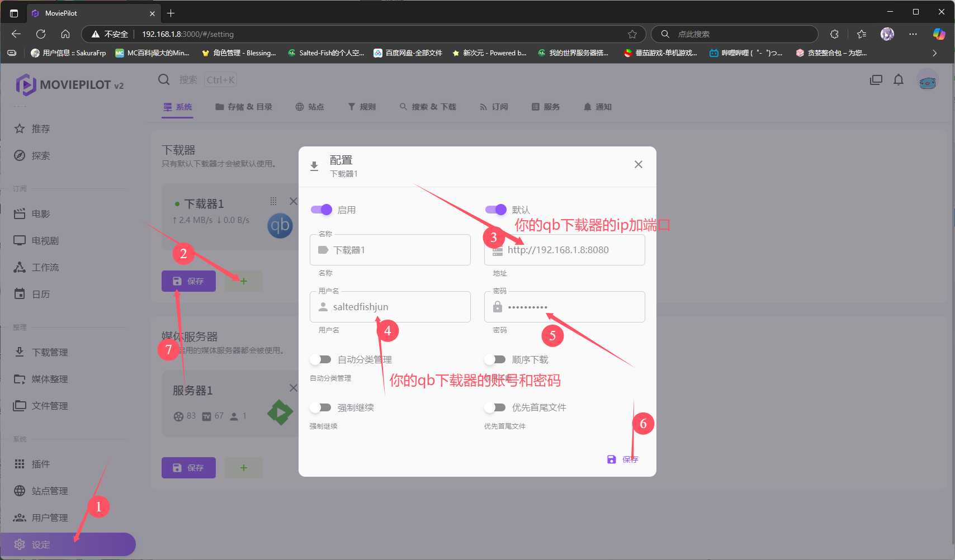Open 插件 in the sidebar

tap(41, 464)
